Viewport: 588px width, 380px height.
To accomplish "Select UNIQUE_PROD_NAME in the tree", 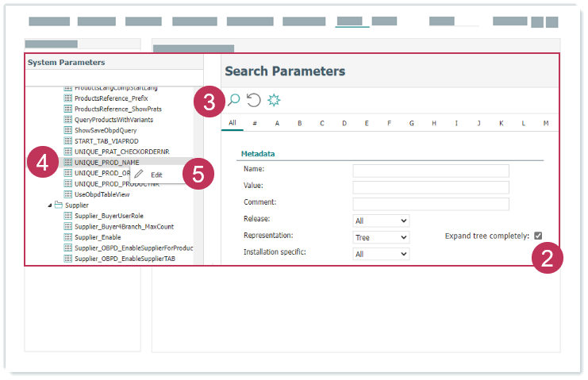I will (106, 162).
